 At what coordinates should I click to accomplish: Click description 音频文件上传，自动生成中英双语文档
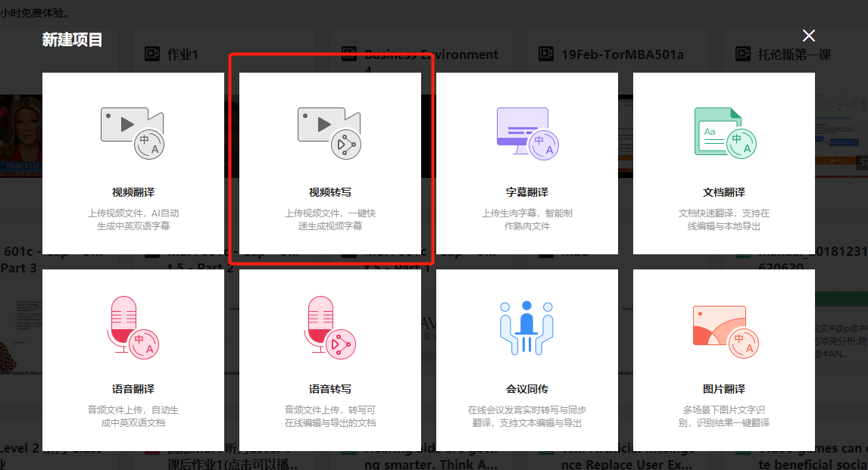click(x=133, y=416)
